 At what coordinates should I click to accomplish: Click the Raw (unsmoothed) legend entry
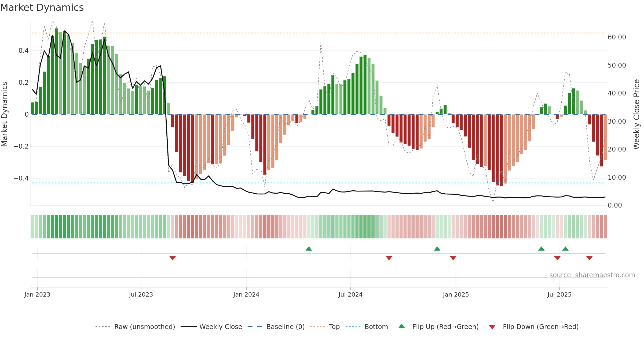(135, 327)
